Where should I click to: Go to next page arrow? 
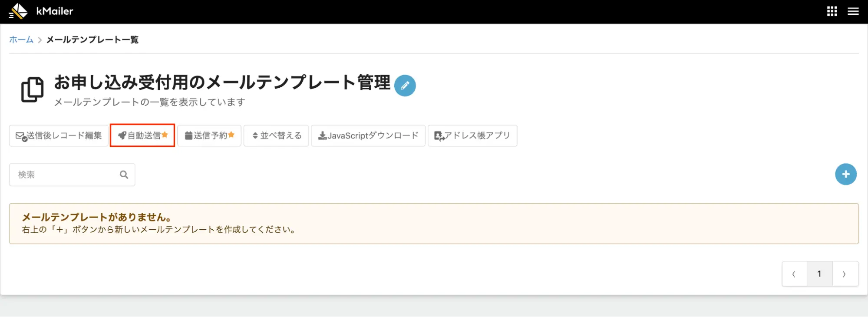coord(845,274)
